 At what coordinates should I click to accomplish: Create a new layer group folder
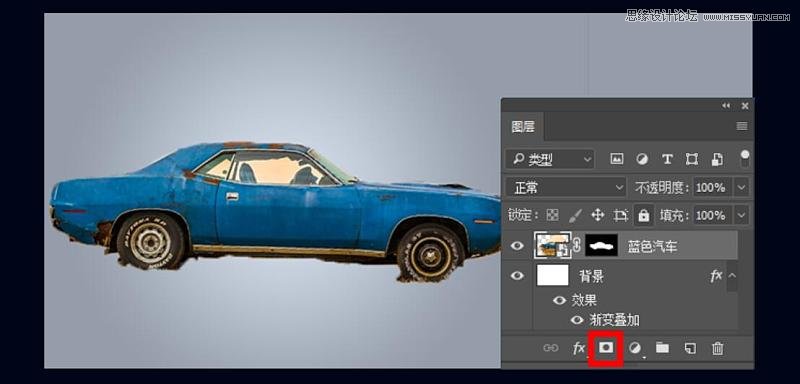click(662, 348)
